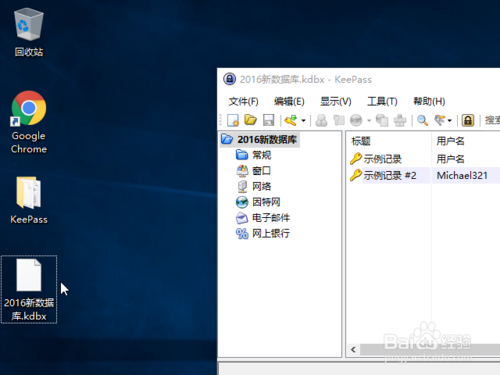Click the Lock workspace padlock icon
This screenshot has width=500, height=375.
(468, 120)
